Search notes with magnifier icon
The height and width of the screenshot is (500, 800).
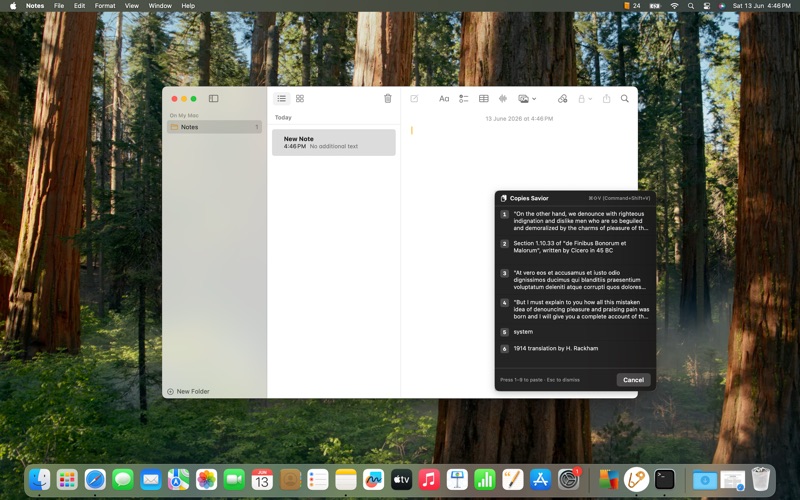(x=624, y=98)
